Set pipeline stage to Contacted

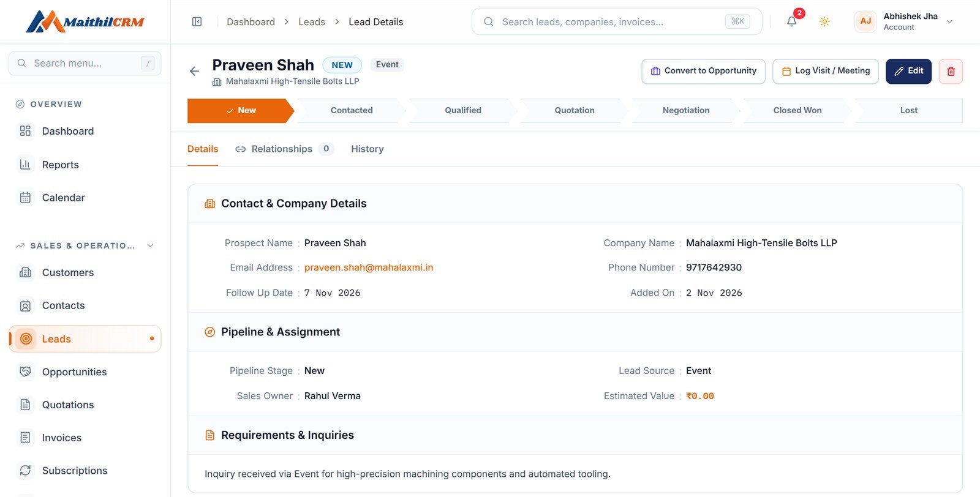pyautogui.click(x=352, y=111)
